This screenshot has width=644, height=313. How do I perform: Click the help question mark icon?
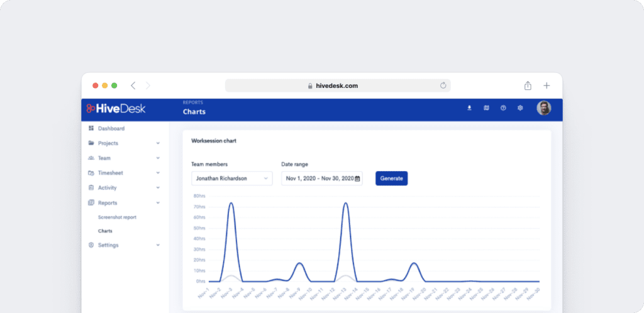[503, 108]
